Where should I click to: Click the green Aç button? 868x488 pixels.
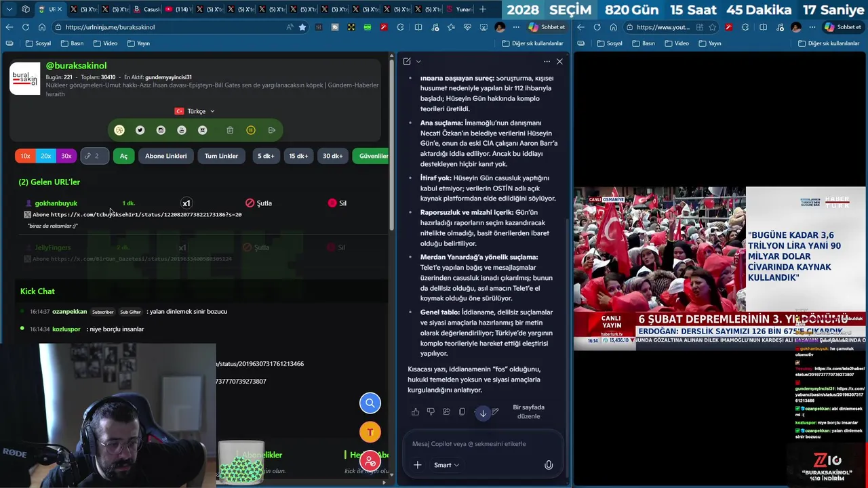click(123, 156)
